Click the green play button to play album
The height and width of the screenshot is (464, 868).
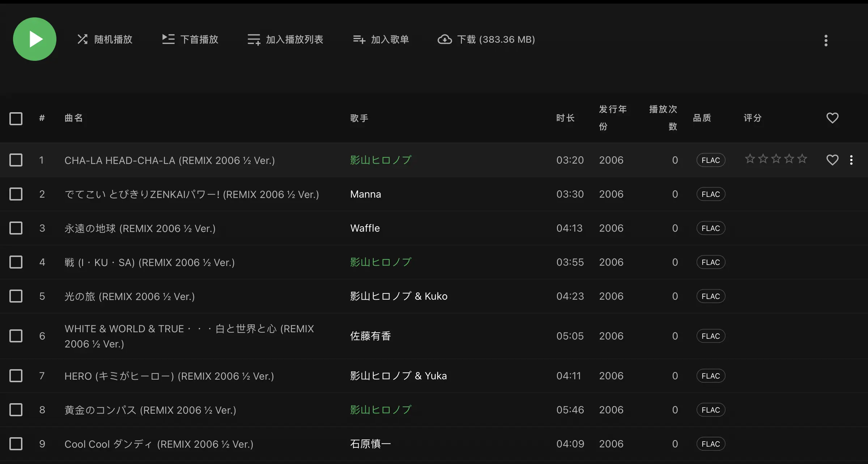pos(34,39)
